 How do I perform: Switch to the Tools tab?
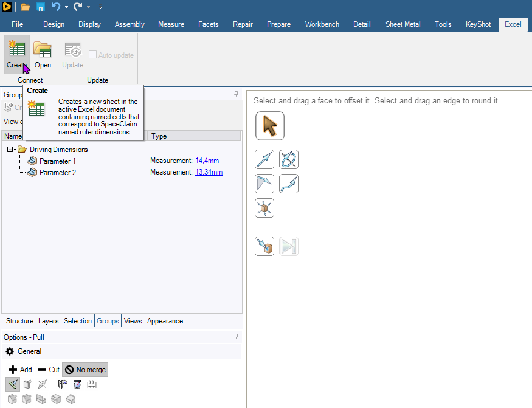point(443,24)
